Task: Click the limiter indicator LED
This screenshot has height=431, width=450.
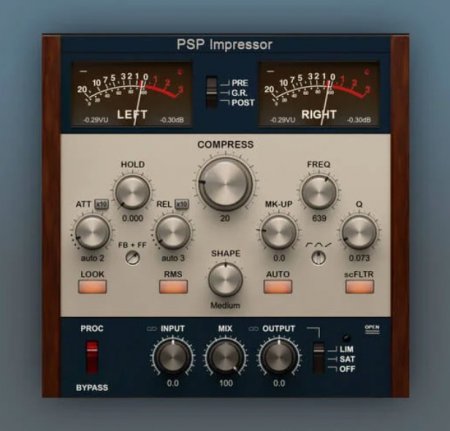Action: coord(347,338)
